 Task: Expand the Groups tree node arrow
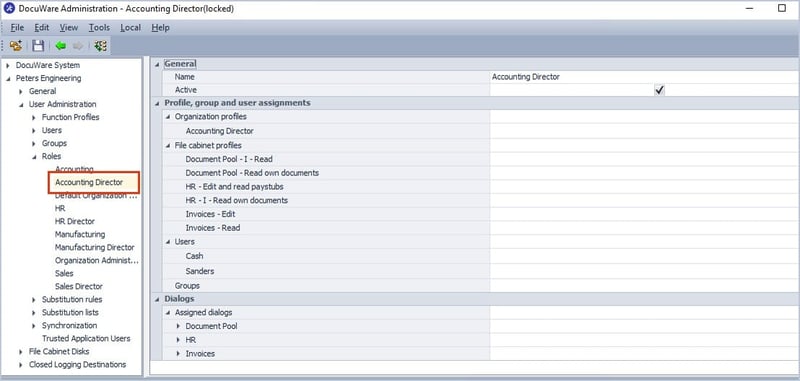coord(34,143)
